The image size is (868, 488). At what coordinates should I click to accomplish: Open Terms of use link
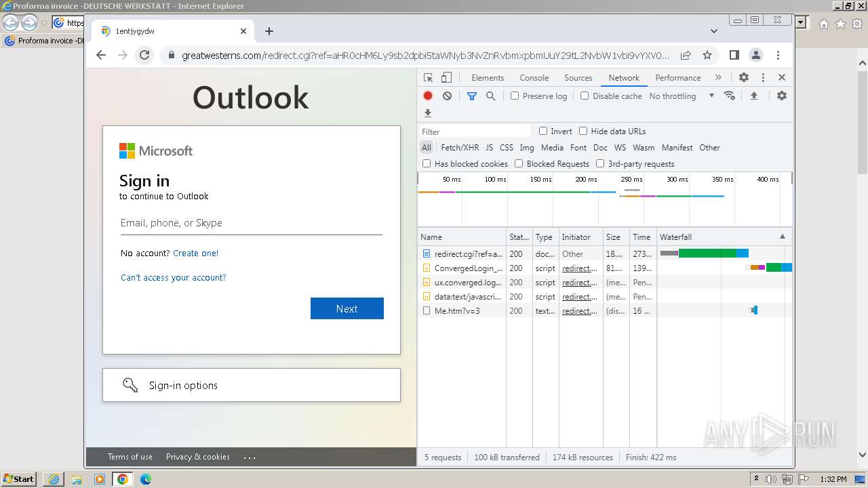[x=130, y=457]
